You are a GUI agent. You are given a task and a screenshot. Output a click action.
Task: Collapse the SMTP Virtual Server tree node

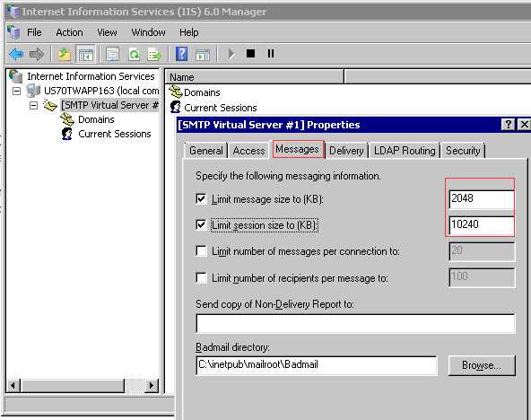(33, 106)
